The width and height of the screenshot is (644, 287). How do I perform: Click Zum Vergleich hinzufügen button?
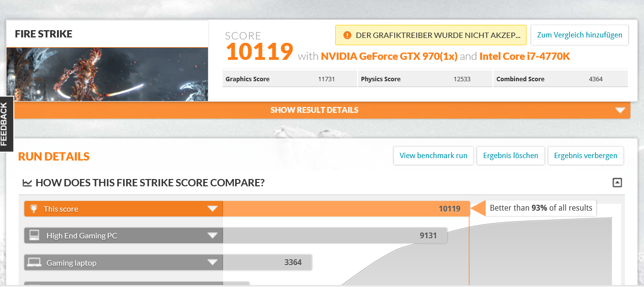[x=580, y=35]
